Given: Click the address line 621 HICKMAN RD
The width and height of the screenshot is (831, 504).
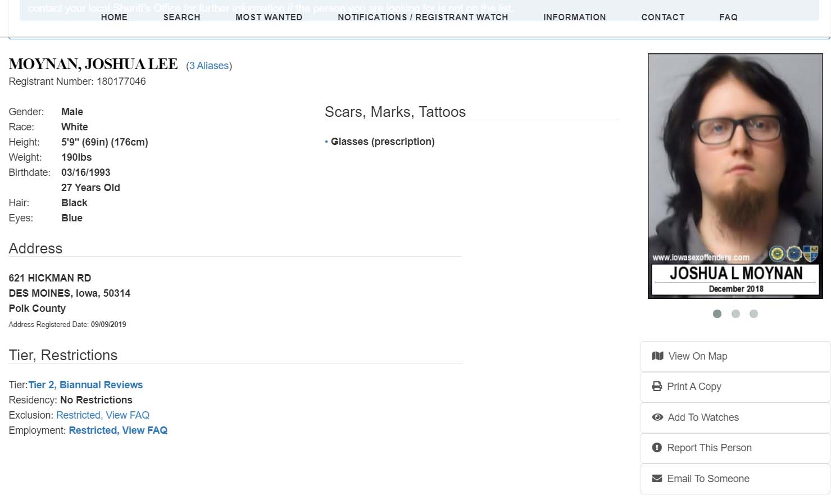Looking at the screenshot, I should click(x=49, y=278).
